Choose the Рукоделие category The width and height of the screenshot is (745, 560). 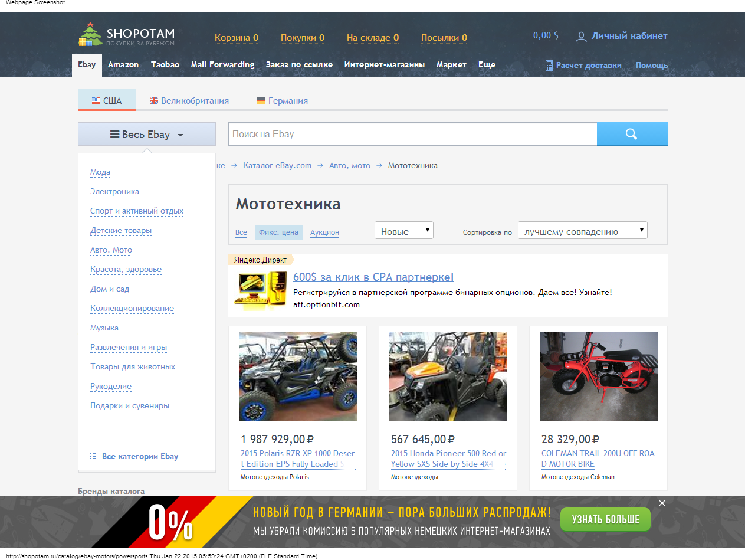tap(111, 387)
